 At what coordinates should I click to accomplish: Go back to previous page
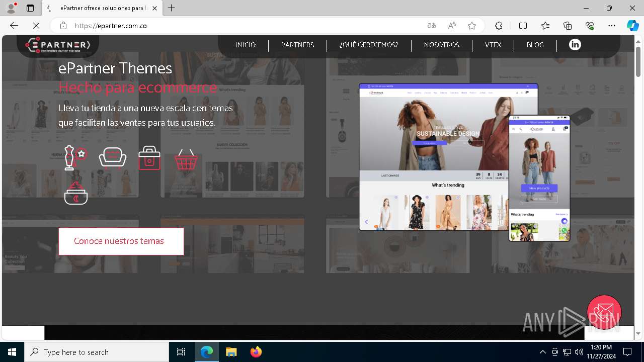pos(14,26)
